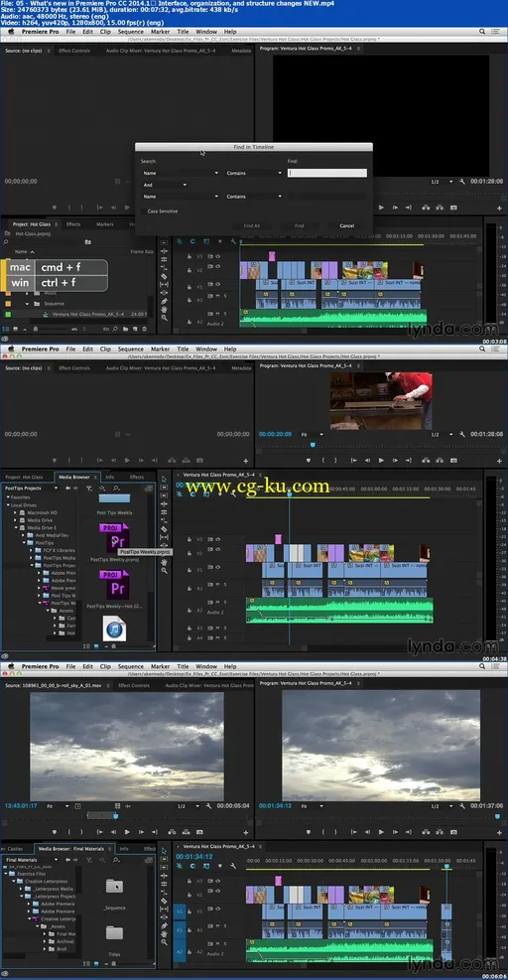Play the Program monitor in the PostTips frame
Viewport: 508px width, 980px height.
tap(381, 460)
